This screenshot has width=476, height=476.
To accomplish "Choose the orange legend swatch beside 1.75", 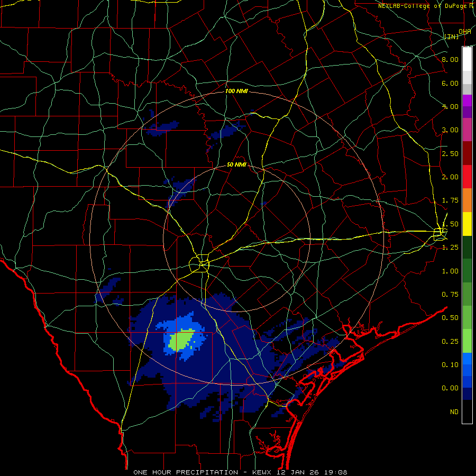I will 467,200.
